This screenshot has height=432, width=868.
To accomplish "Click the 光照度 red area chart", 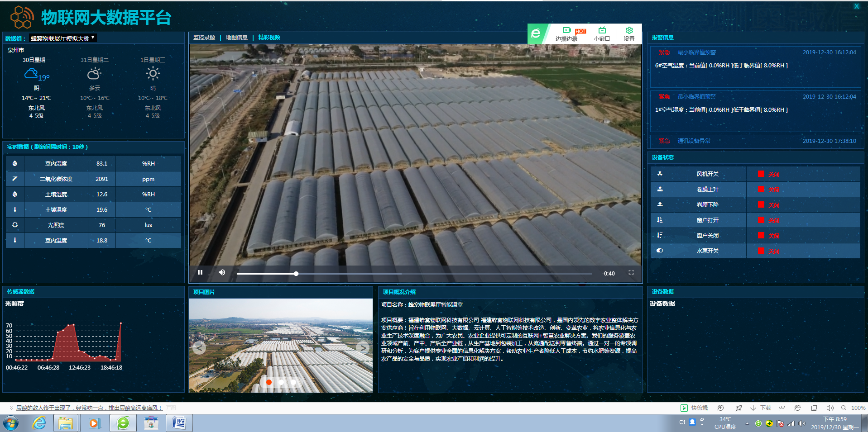I will [68, 342].
